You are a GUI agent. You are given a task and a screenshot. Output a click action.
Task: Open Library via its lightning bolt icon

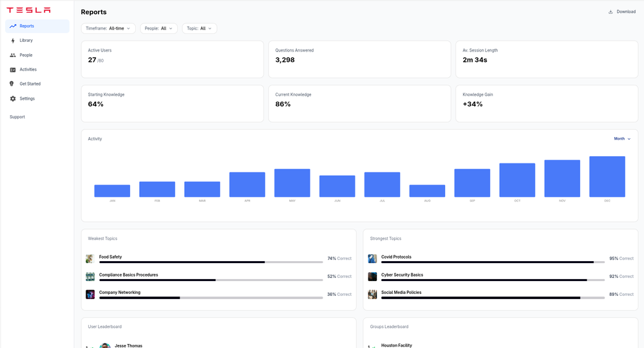[13, 41]
